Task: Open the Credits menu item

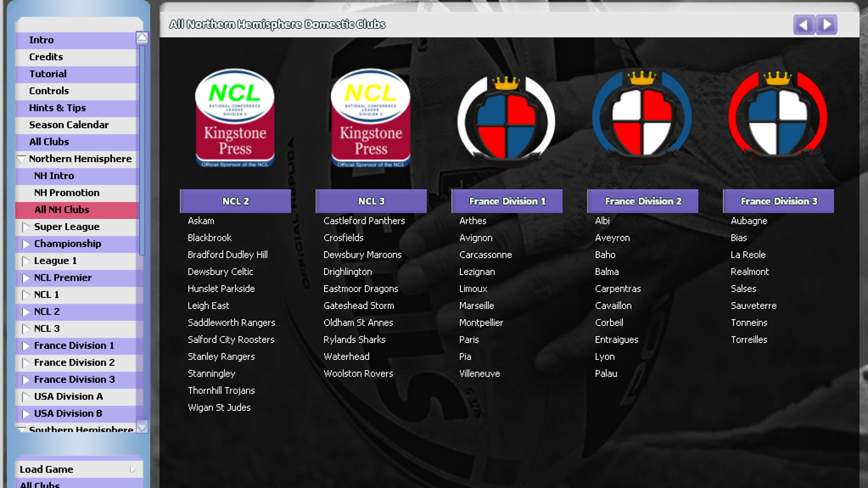Action: point(75,57)
